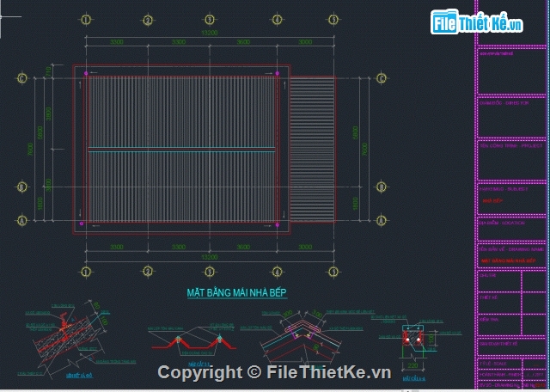Click the TÊN CÔNG TRÌNH - PROJECT cell

pos(511,161)
